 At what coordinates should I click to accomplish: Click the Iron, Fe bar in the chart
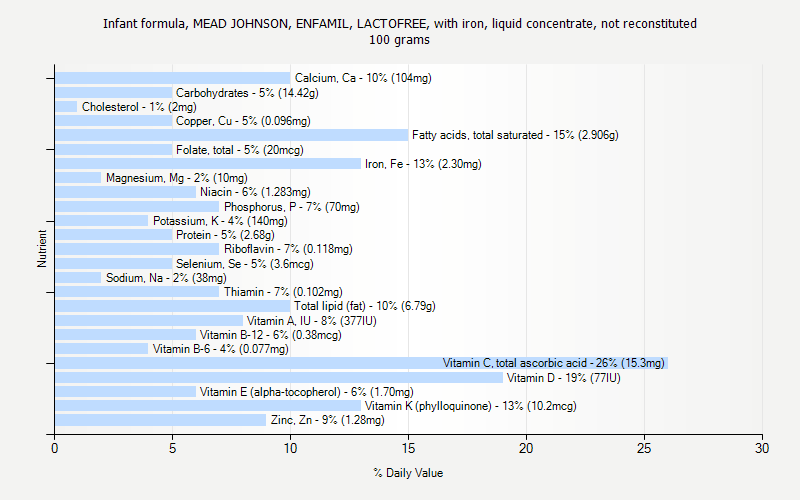pyautogui.click(x=208, y=164)
